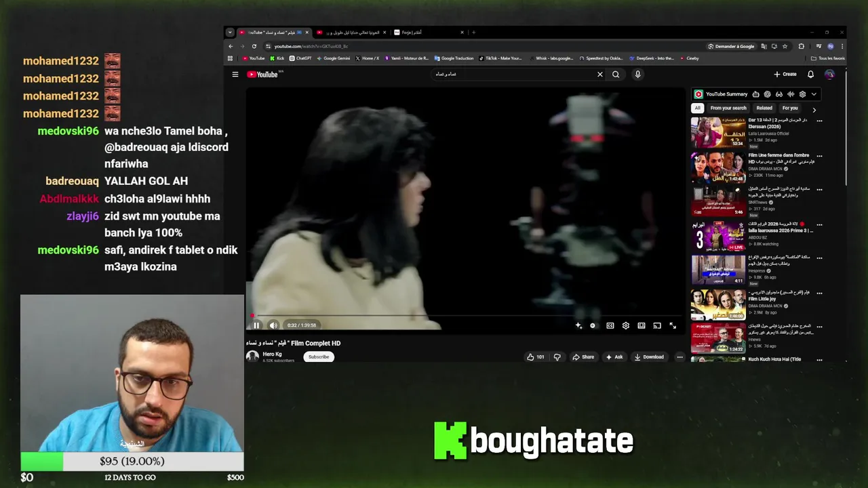Open options for the Hespress video
This screenshot has width=868, height=488.
[819, 259]
